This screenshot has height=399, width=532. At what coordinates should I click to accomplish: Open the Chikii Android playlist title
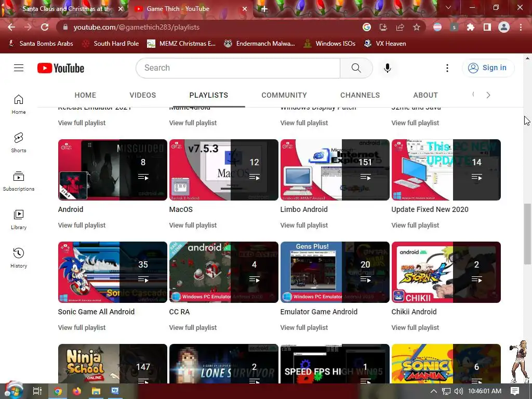(414, 312)
